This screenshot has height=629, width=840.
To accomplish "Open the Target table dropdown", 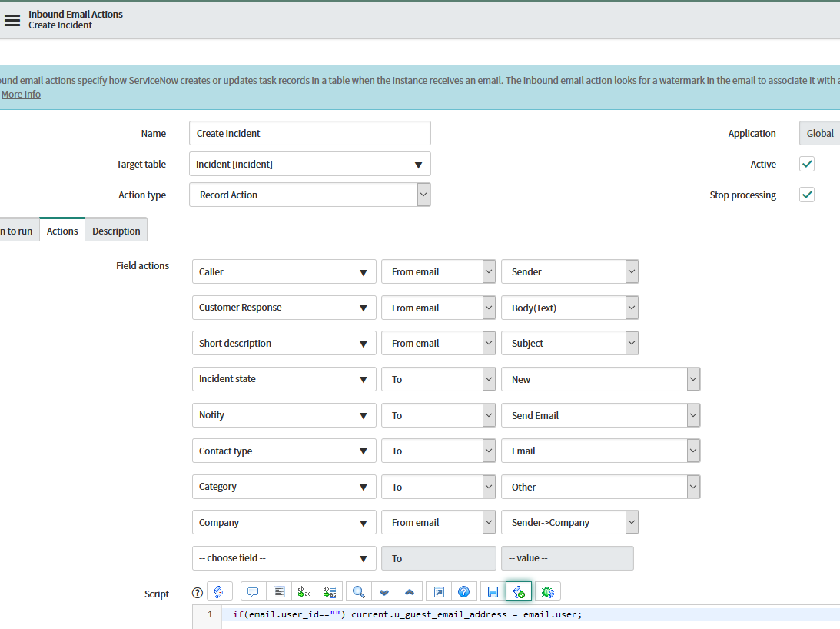I will coord(418,164).
